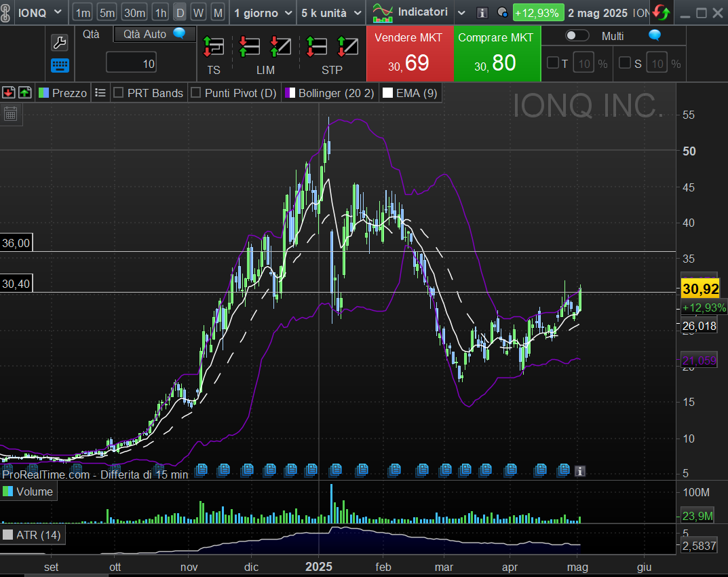Click the wrench settings icon

click(59, 43)
